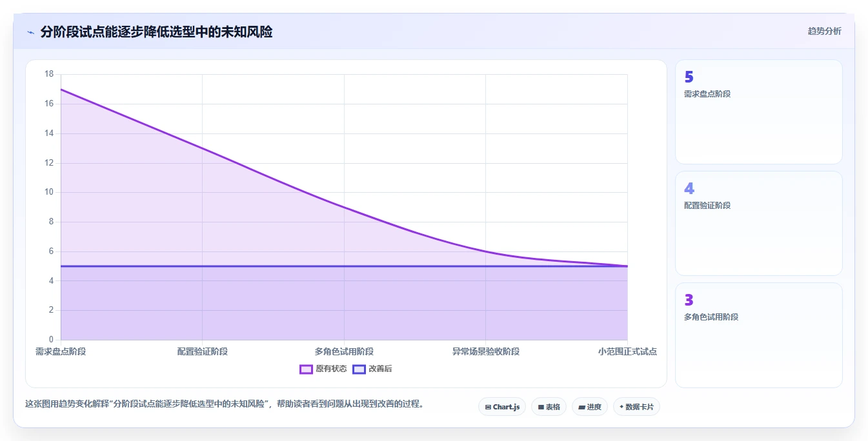Click the 表格 tag button
The image size is (868, 441).
(549, 407)
